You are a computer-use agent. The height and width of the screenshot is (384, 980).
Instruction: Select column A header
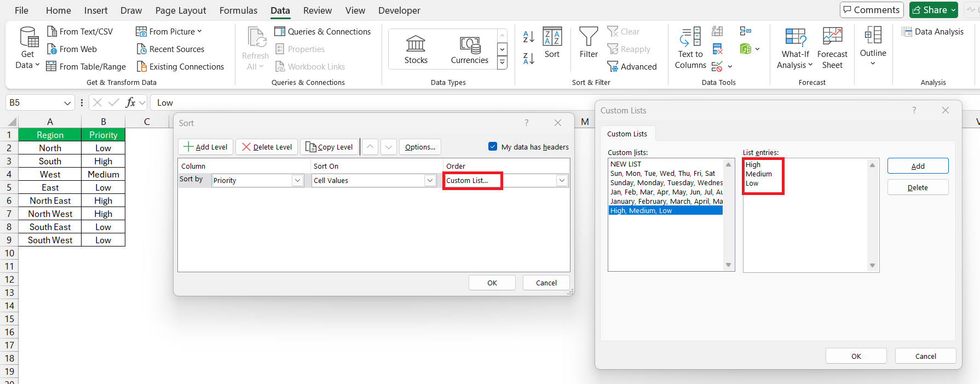(50, 122)
